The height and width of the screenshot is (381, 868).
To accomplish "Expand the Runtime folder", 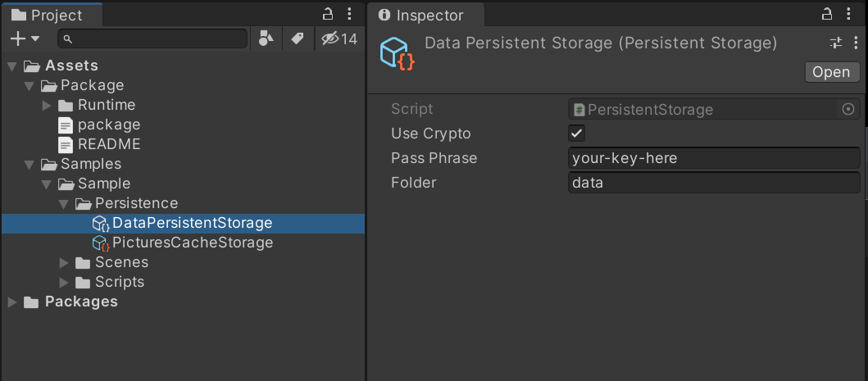I will click(48, 105).
